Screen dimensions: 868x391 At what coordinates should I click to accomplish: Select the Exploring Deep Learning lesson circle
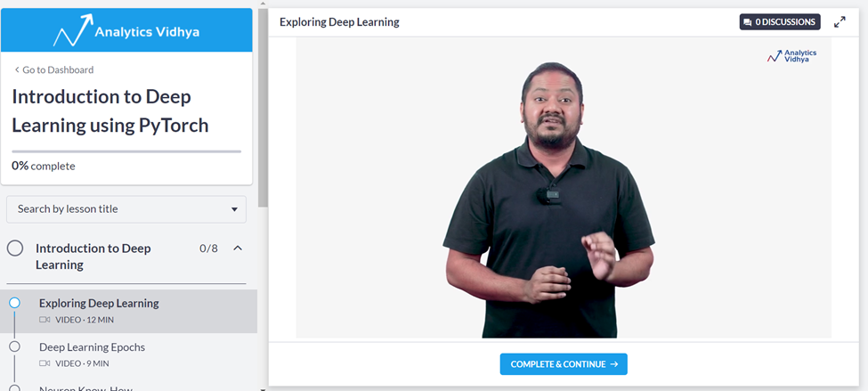pos(14,303)
